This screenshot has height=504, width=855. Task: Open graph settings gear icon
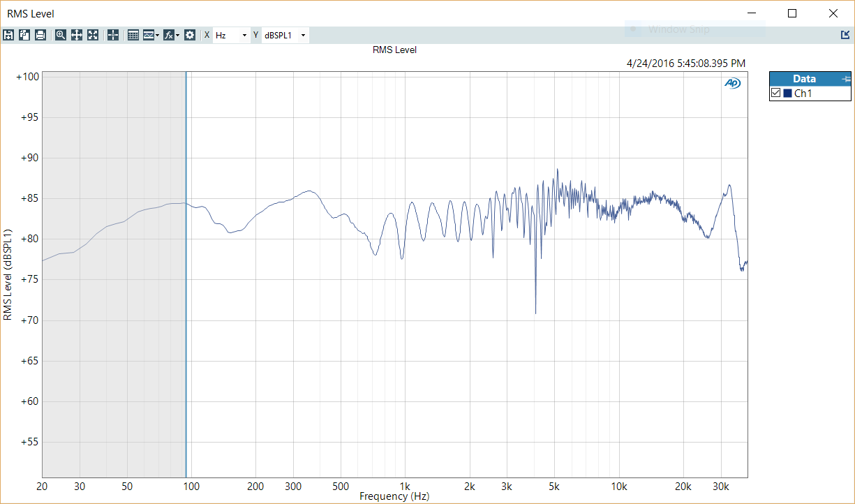190,35
